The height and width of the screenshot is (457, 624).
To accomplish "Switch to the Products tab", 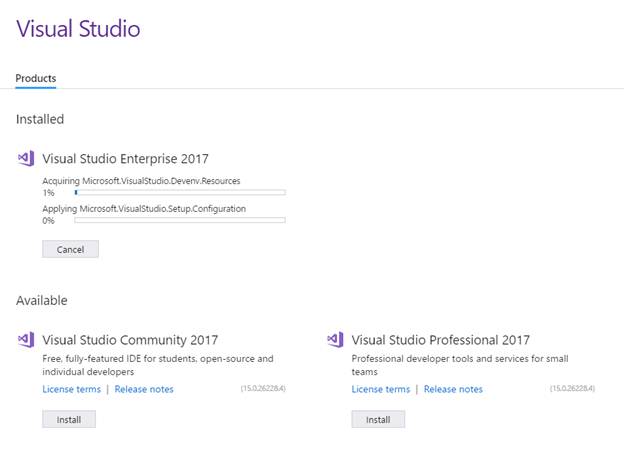I will click(36, 78).
